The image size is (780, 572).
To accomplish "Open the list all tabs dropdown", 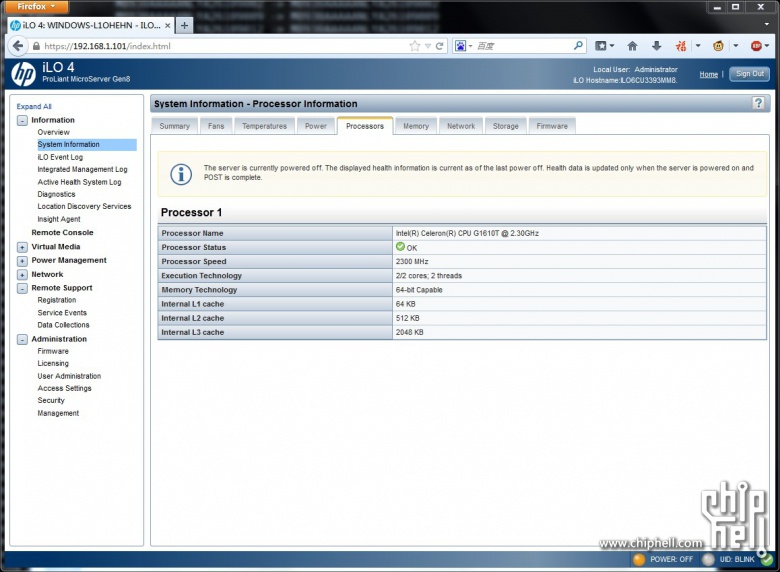I will pos(767,24).
